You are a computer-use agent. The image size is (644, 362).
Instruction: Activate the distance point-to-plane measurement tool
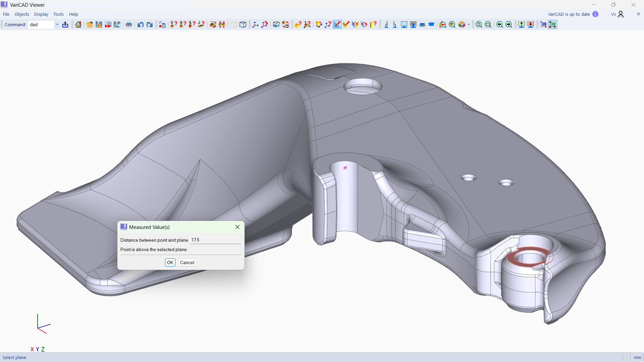pos(337,24)
